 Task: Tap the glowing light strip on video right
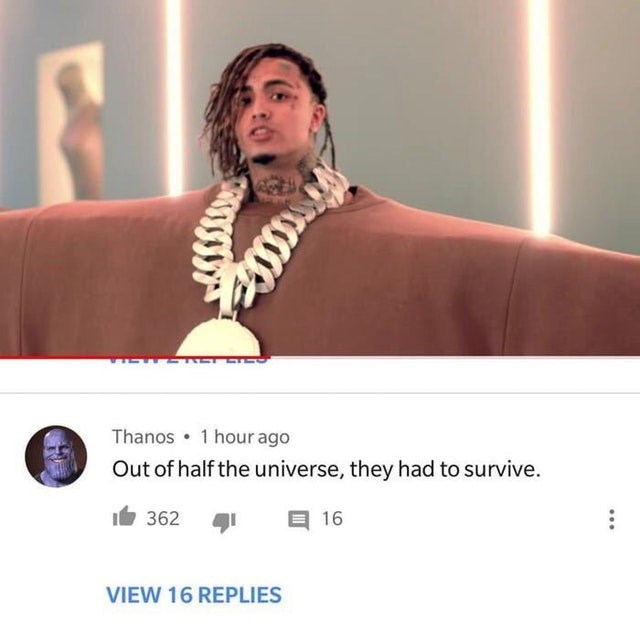pos(539,116)
